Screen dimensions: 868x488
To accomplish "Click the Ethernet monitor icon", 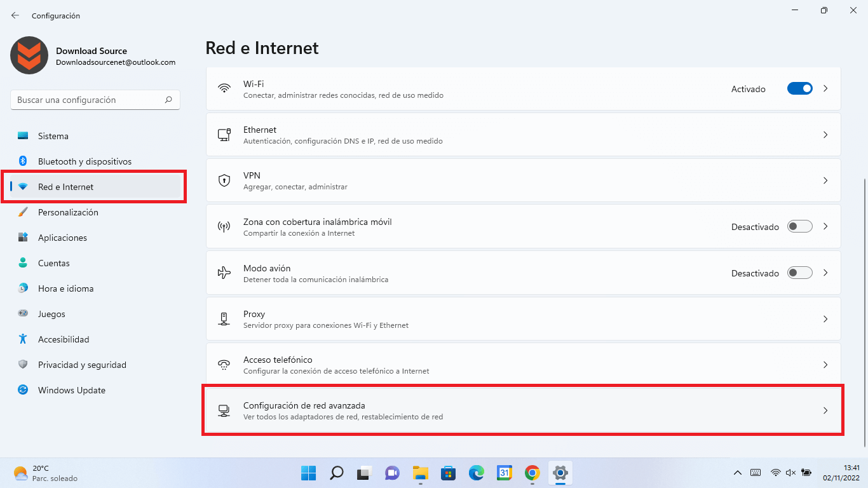I will pos(224,135).
